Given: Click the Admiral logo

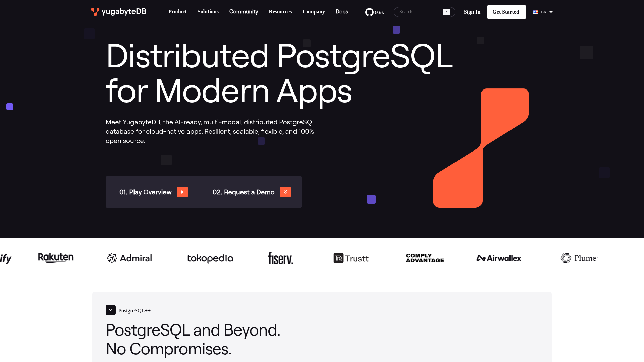Looking at the screenshot, I should pos(129,258).
